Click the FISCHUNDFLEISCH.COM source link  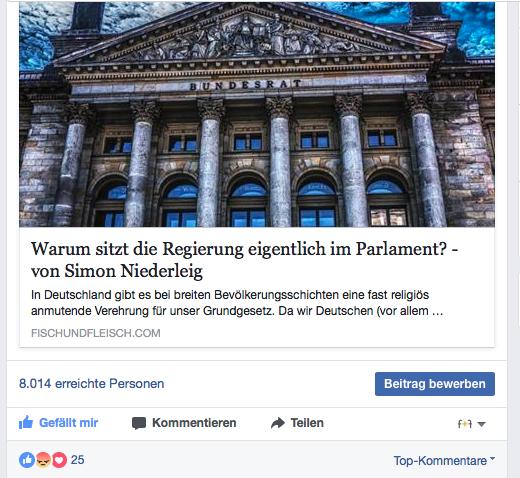point(96,333)
